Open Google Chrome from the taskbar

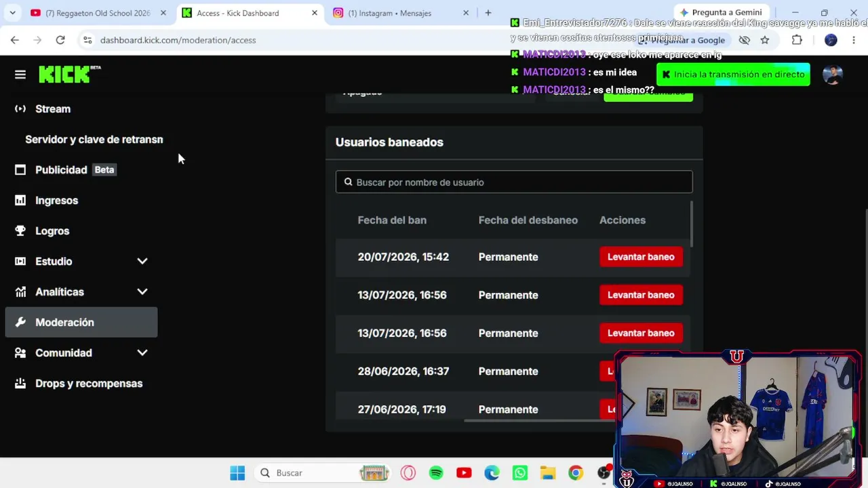(576, 473)
